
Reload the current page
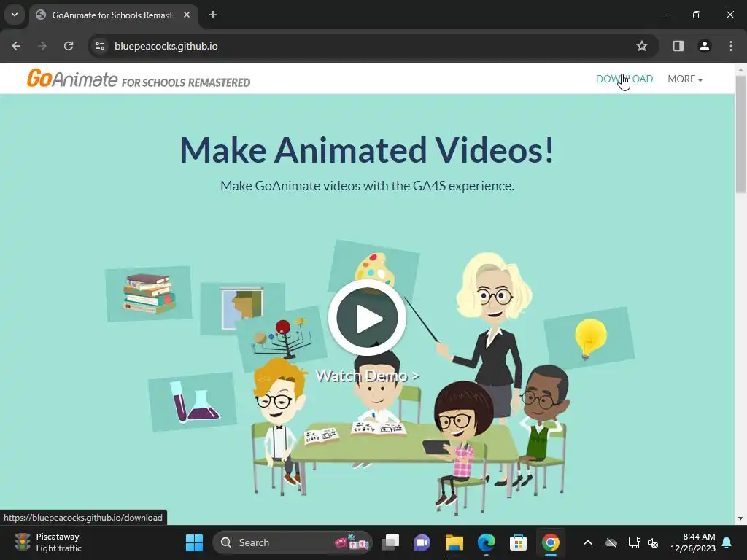tap(69, 46)
